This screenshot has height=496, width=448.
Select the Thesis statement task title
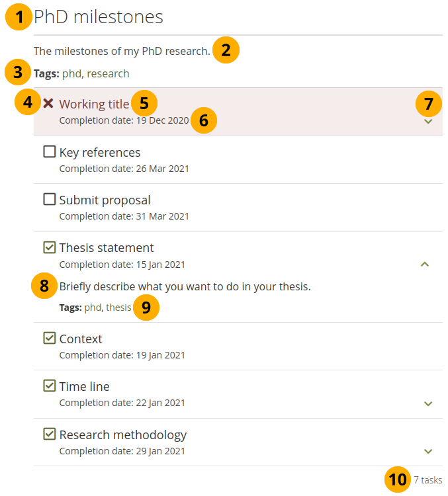pos(107,247)
